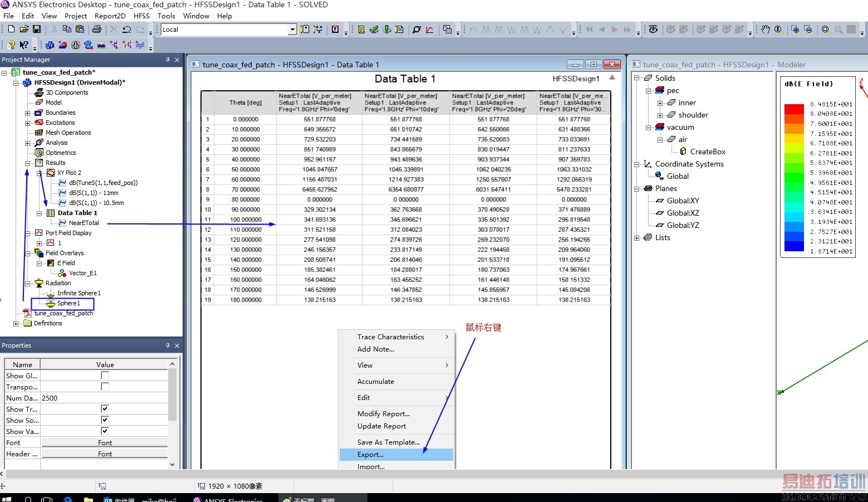
Task: Click the Save project toolbar icon
Action: tap(37, 29)
